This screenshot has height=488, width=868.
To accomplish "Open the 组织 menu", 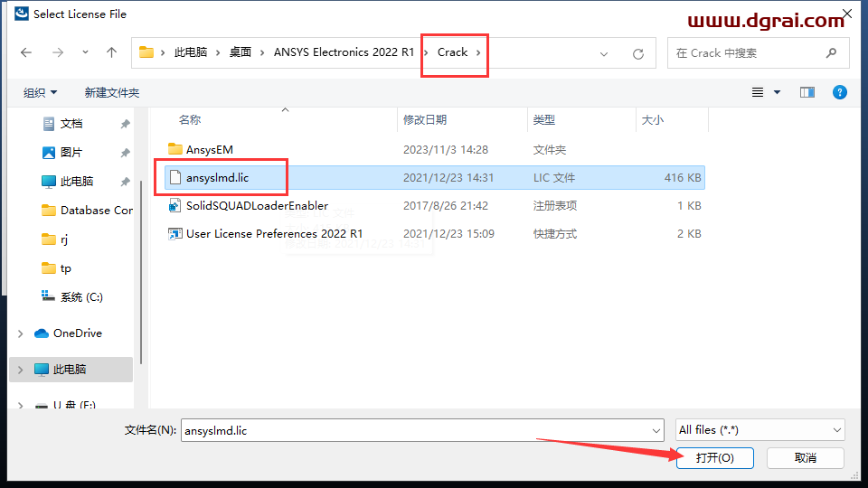I will coord(40,92).
